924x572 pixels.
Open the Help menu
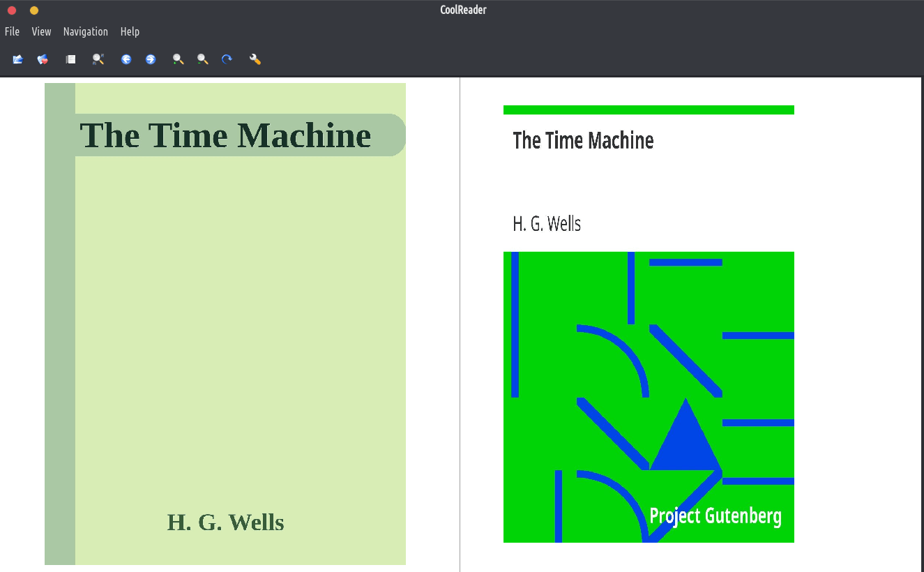[130, 31]
